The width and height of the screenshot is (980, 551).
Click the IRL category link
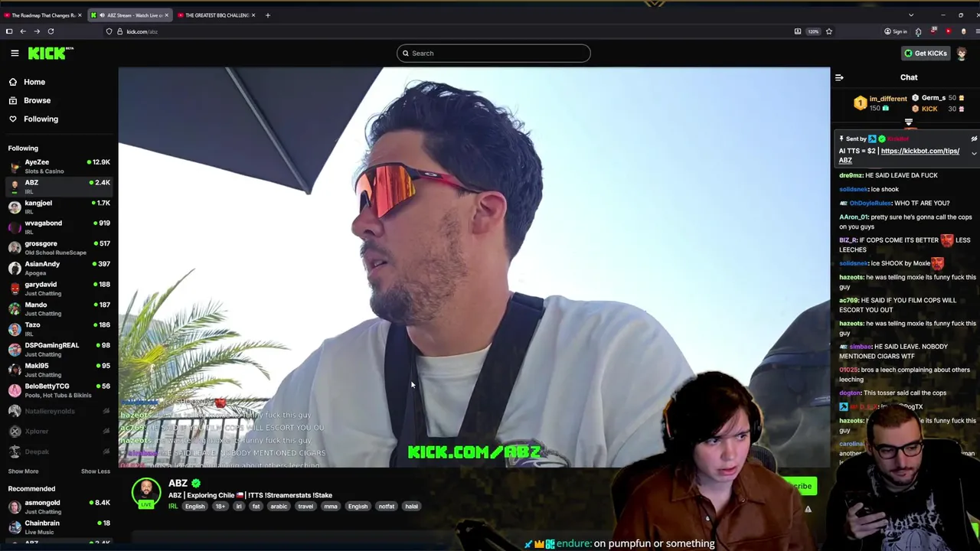tap(173, 506)
